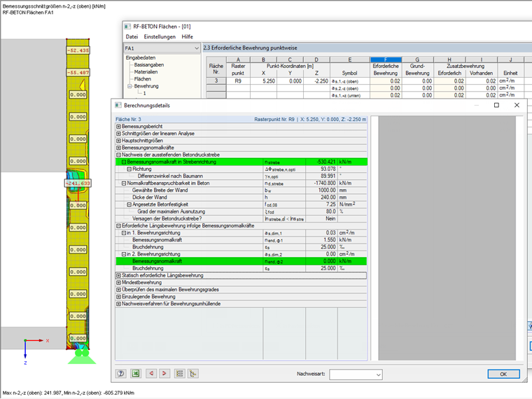The image size is (532, 399).
Task: Click Differenzwinkel nach Baumann row
Action: (241, 176)
